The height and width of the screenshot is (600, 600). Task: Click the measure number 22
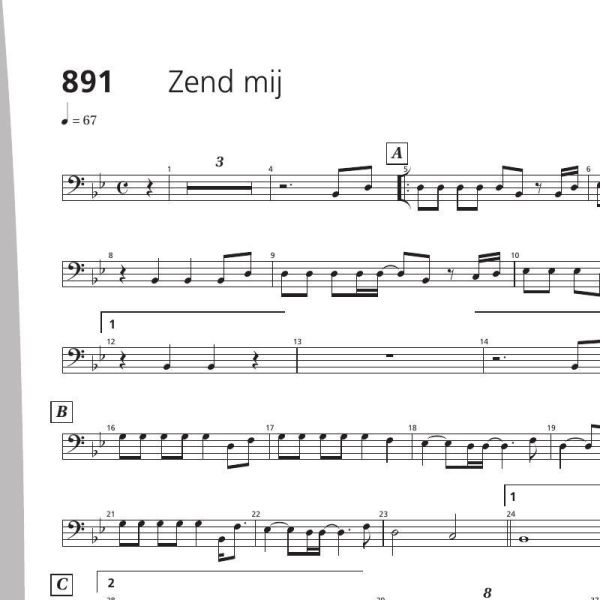[256, 514]
